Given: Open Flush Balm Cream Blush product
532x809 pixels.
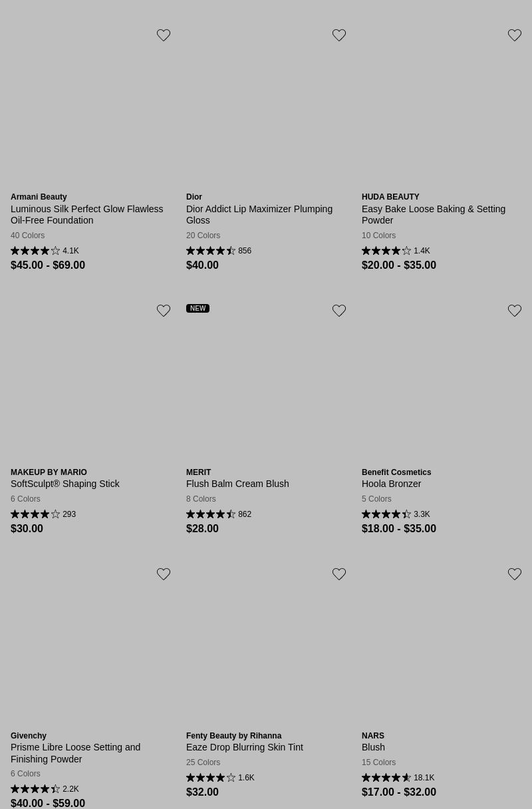Looking at the screenshot, I should [237, 484].
